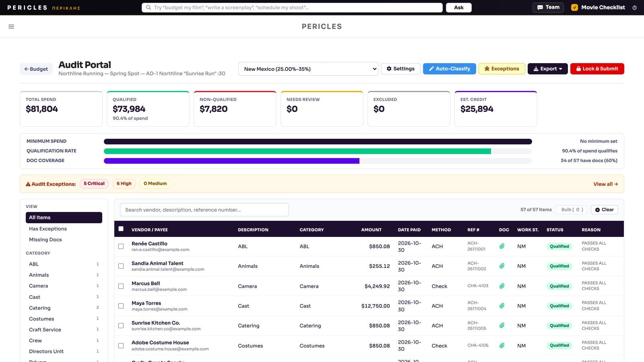
Task: Open doc attachment for Marcus Bell
Action: [x=502, y=286]
